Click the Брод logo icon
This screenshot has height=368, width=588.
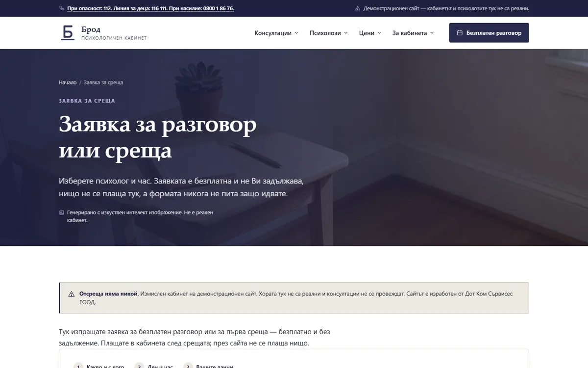click(x=68, y=32)
